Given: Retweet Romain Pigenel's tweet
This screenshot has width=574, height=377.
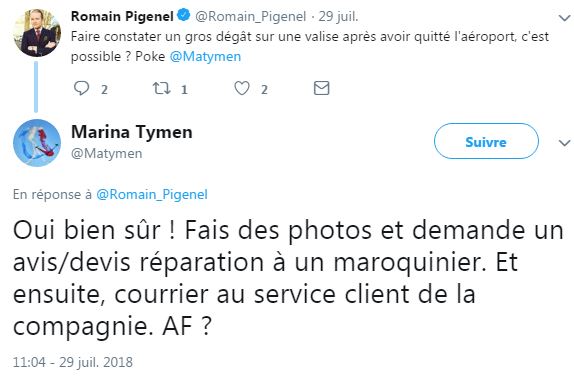Looking at the screenshot, I should point(161,88).
